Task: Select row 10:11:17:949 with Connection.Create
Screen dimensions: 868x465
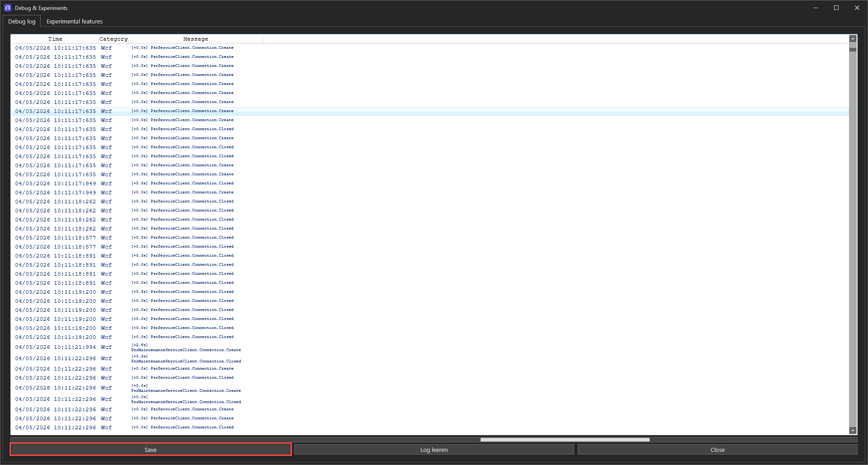Action: 429,193
